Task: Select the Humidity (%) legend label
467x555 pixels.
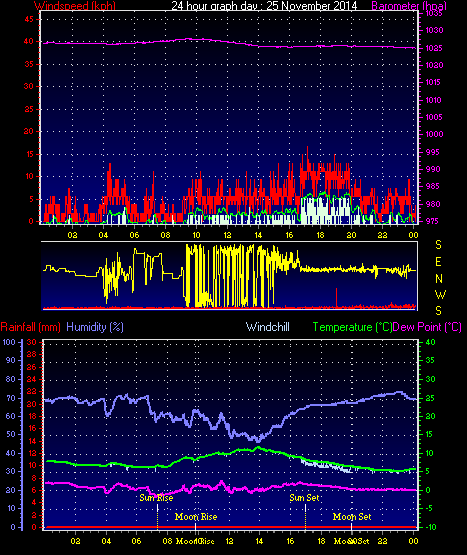Action: [x=95, y=327]
